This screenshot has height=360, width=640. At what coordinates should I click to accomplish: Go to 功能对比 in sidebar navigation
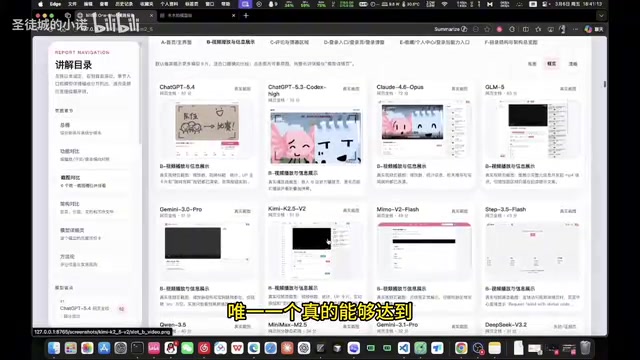pos(94,155)
